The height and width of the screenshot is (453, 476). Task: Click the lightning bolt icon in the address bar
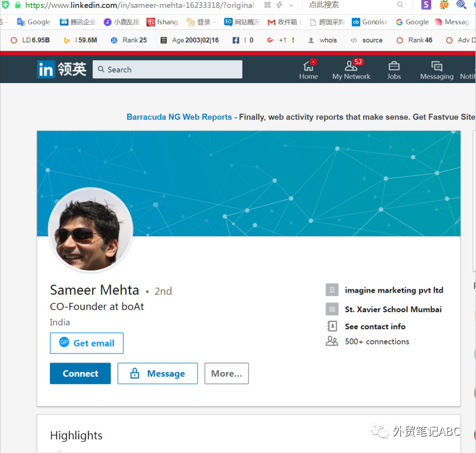(280, 5)
